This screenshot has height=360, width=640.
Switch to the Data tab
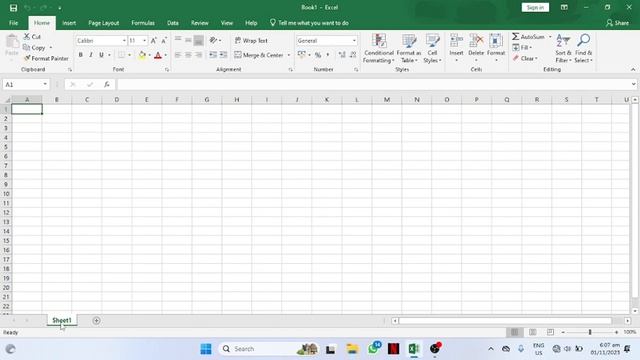tap(173, 23)
